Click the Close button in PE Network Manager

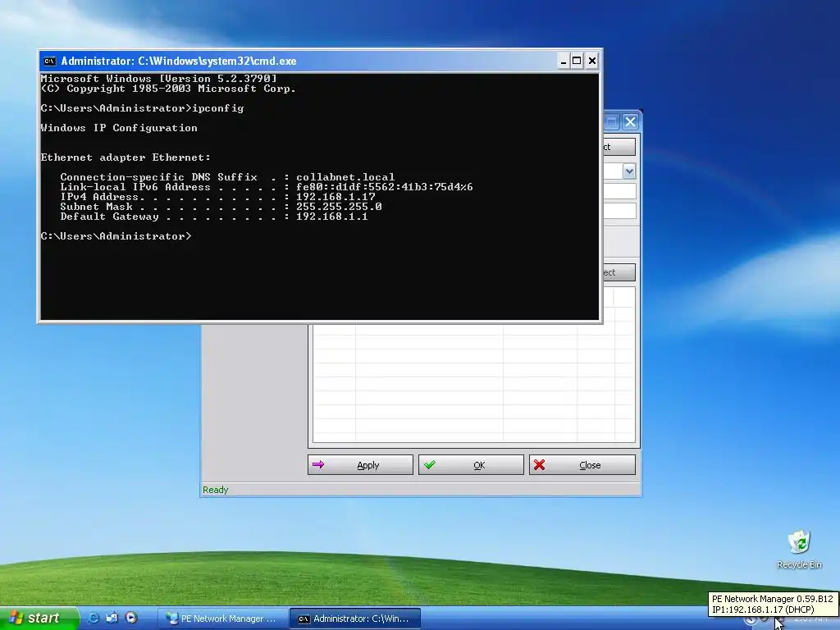pyautogui.click(x=582, y=464)
